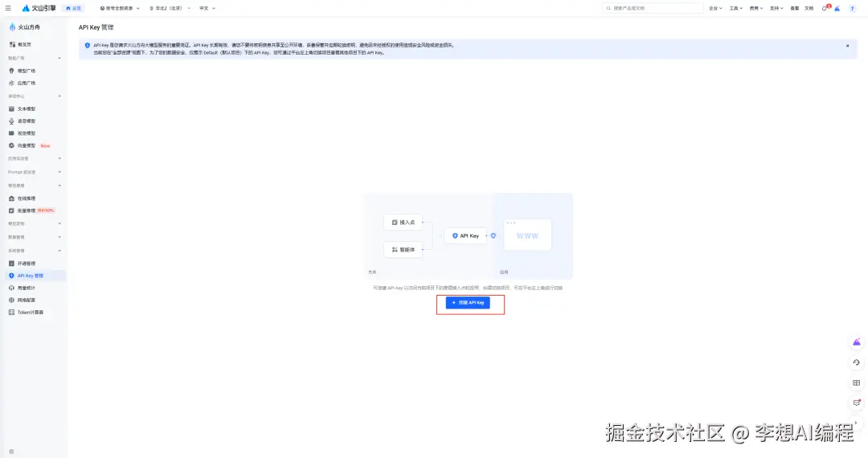The width and height of the screenshot is (868, 458).
Task: Click the purple assistant floating icon on the right
Action: tap(857, 342)
